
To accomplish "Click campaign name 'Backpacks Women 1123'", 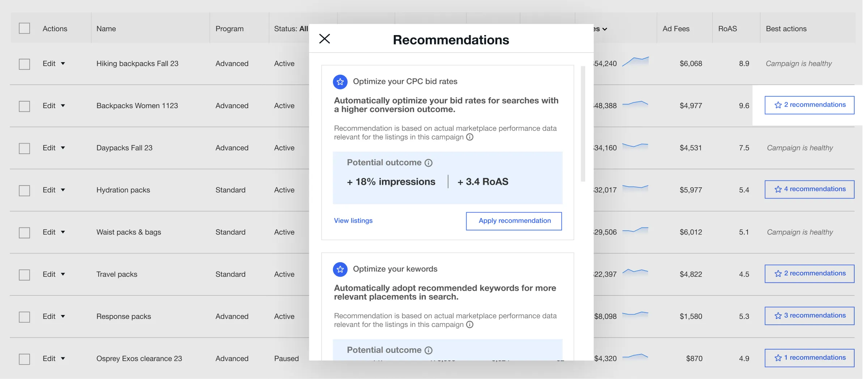I will [137, 106].
